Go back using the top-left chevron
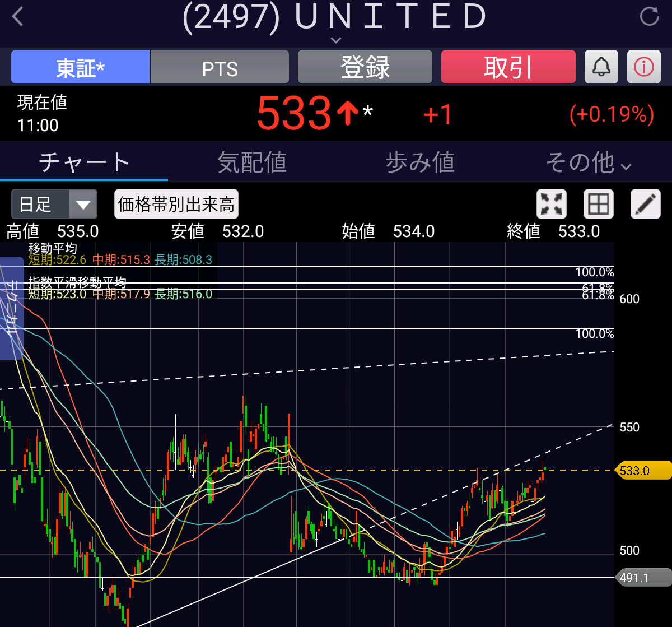This screenshot has width=672, height=627. pos(18,16)
